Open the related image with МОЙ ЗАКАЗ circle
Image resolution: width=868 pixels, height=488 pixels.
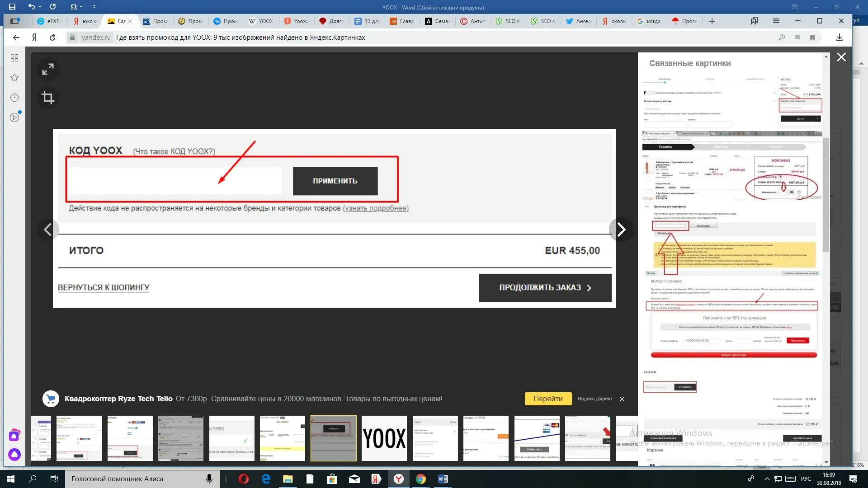732,165
